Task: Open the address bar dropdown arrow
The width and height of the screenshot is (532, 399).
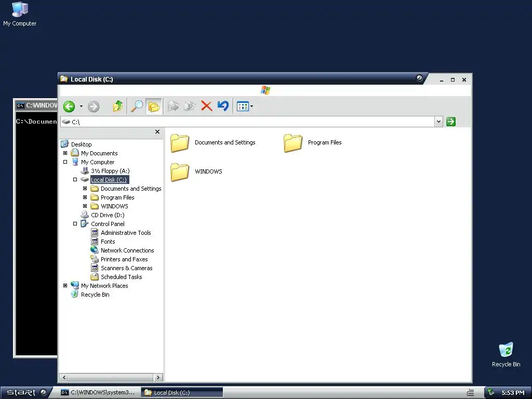Action: pos(438,122)
